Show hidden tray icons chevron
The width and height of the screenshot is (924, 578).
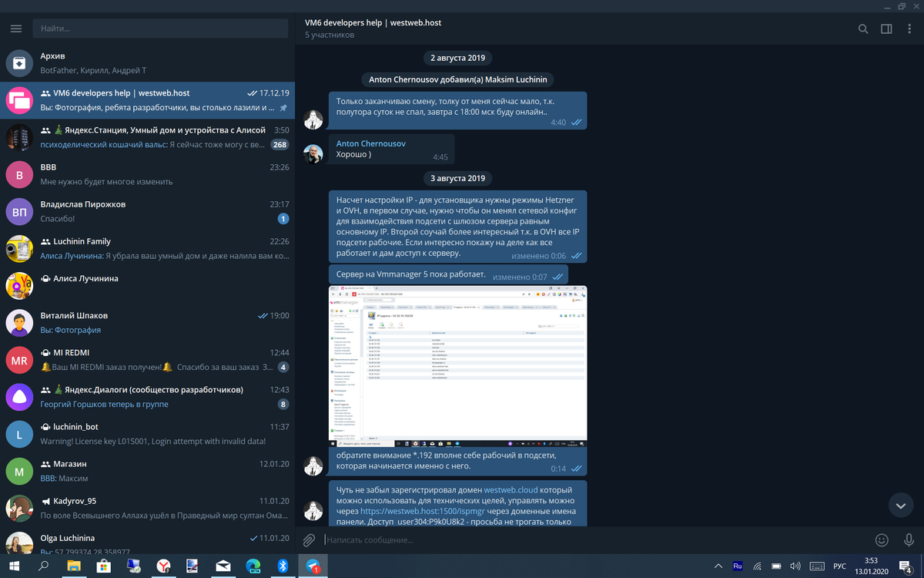(718, 566)
